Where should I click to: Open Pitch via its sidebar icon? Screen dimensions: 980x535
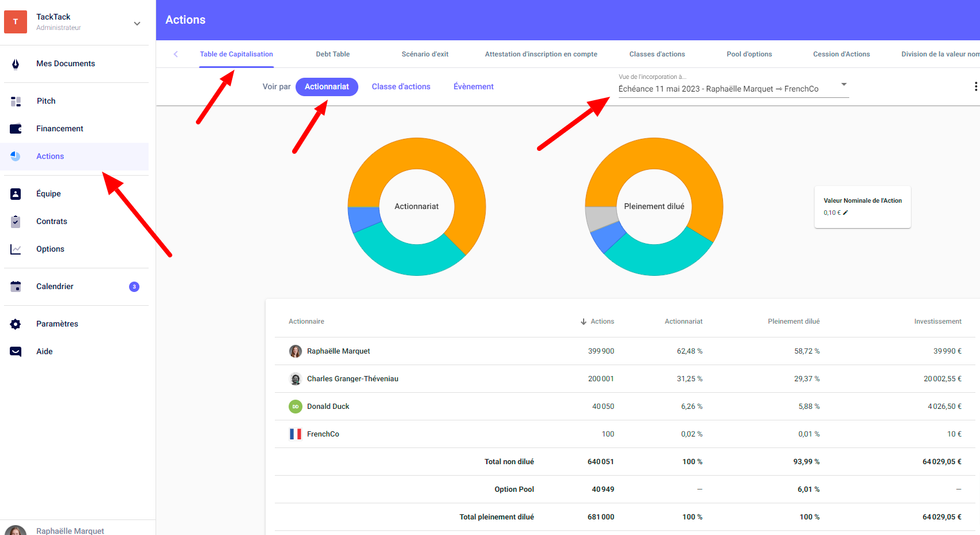[16, 101]
